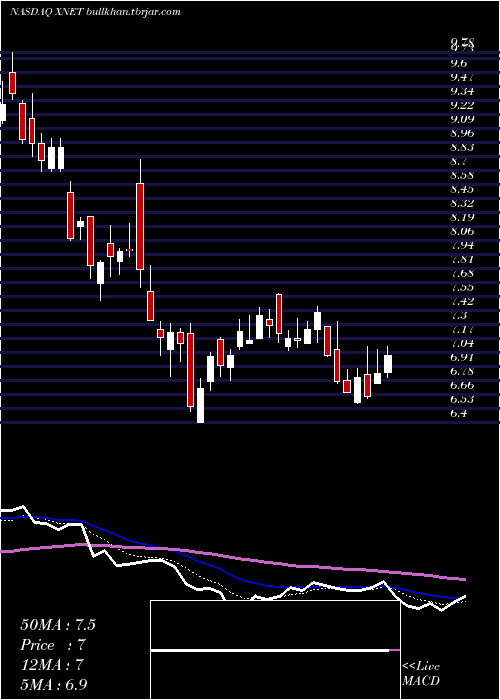Click the tall red candle peaking near 8.7

pyautogui.click(x=140, y=226)
